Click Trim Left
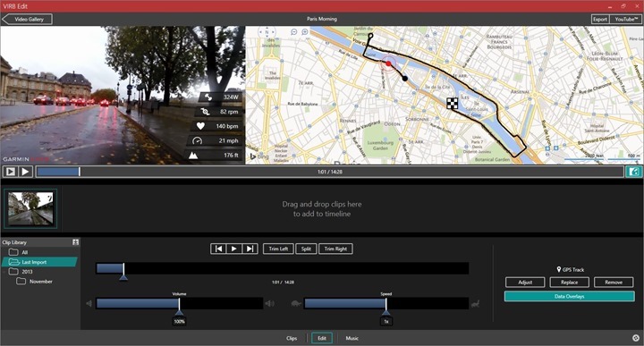Viewport: 644px width, 346px height. (278, 249)
